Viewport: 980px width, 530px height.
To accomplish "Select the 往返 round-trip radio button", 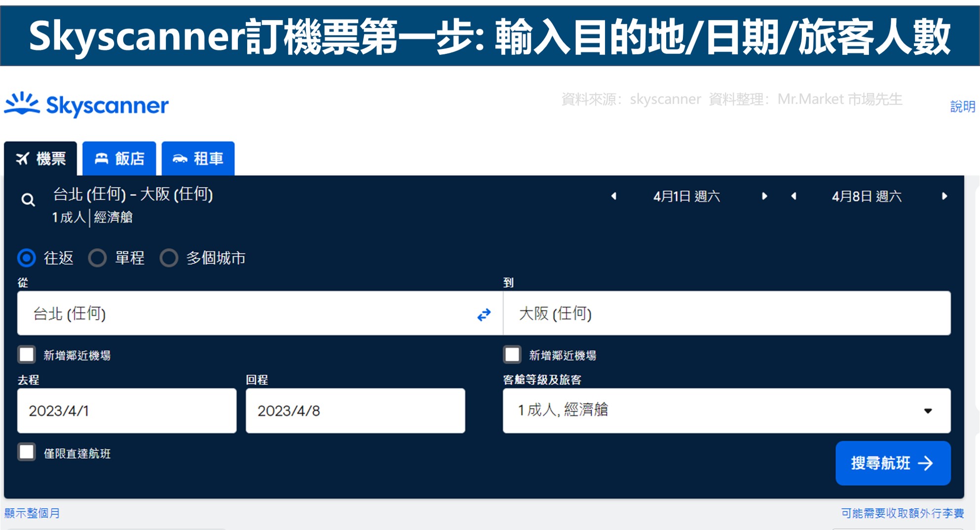I will coord(27,258).
